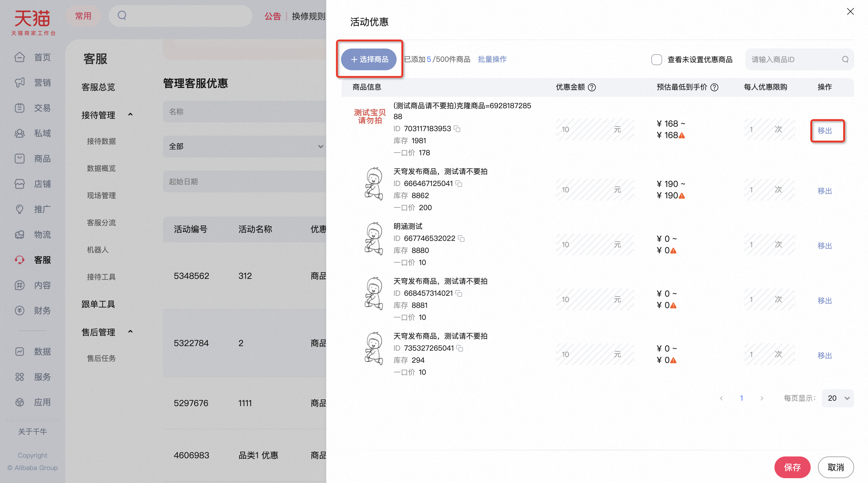Go to previous page arrow
This screenshot has height=483, width=868.
(x=721, y=398)
